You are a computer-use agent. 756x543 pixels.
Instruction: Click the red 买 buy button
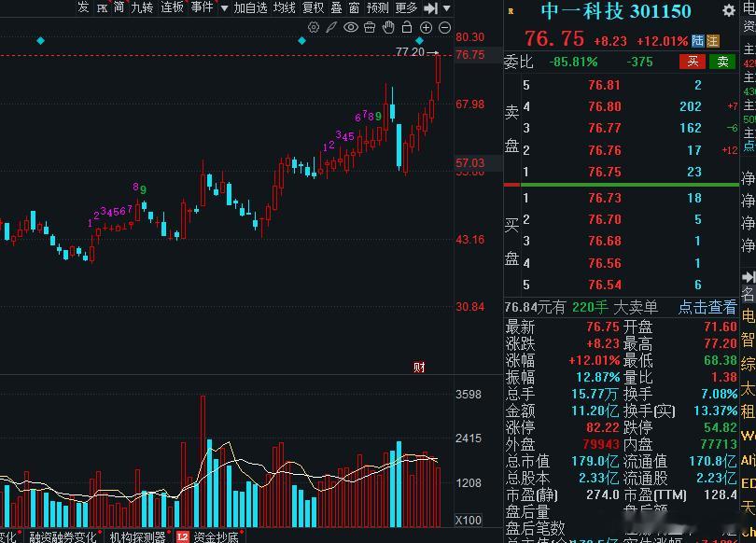(693, 62)
